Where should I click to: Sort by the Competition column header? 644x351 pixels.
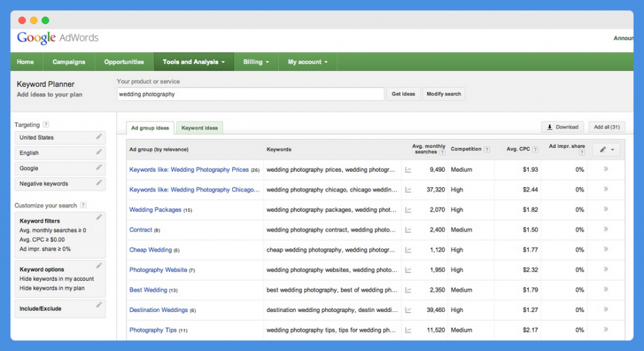click(x=466, y=149)
